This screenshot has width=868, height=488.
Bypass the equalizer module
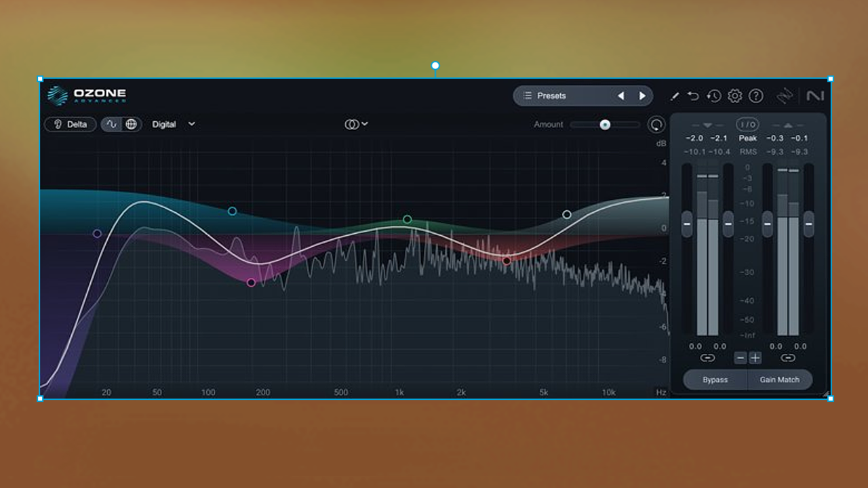pos(717,380)
